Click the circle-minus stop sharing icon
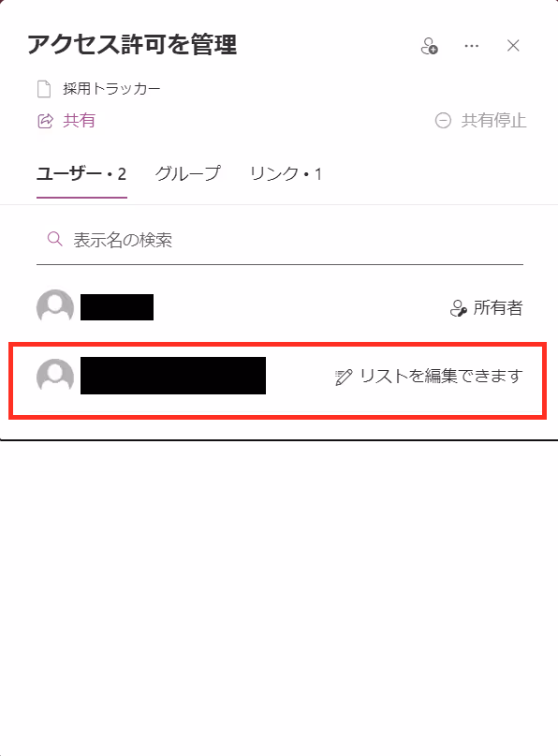The height and width of the screenshot is (756, 558). 443,121
